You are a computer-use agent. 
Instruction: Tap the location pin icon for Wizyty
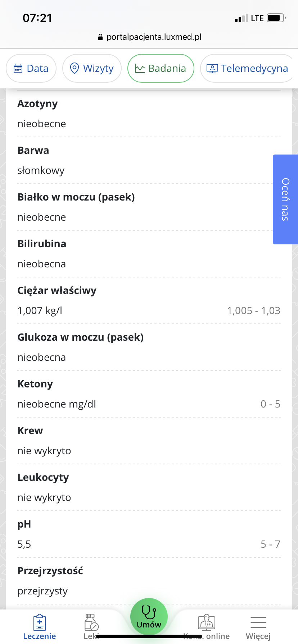point(74,68)
